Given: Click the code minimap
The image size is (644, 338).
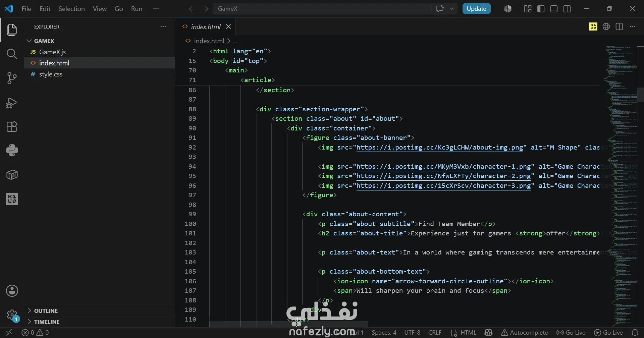Looking at the screenshot, I should 621,186.
